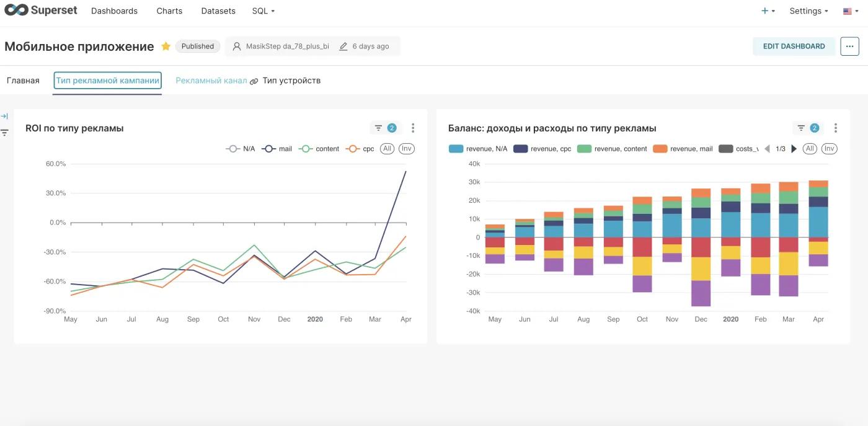Click All button in Баланс chart legend
Screen dimensions: 868x426
pyautogui.click(x=810, y=149)
